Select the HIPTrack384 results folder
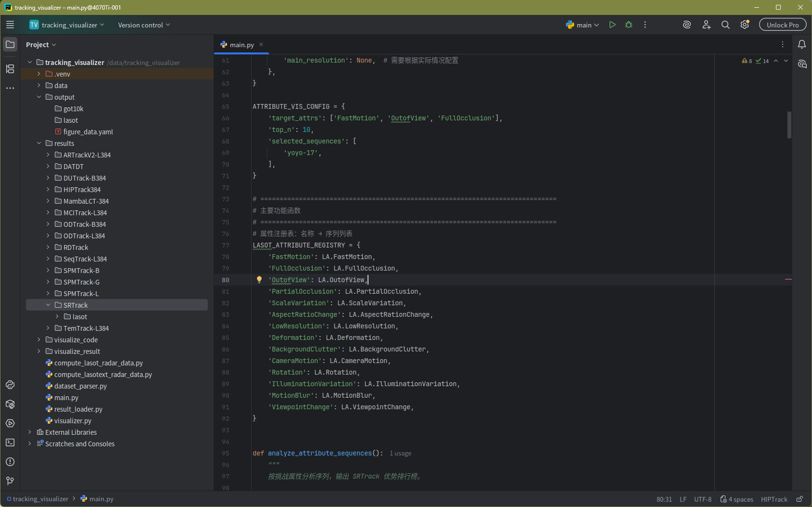Image resolution: width=812 pixels, height=507 pixels. [82, 190]
